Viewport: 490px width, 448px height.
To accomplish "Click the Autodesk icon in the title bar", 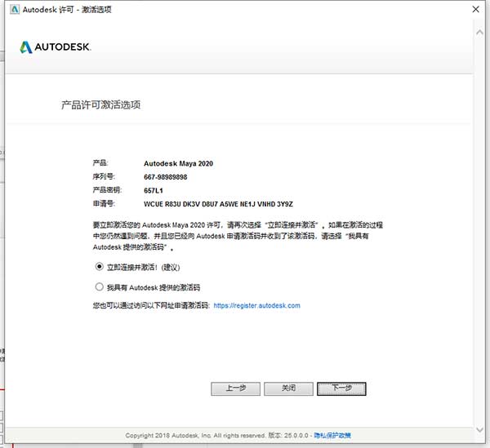I will coord(14,10).
